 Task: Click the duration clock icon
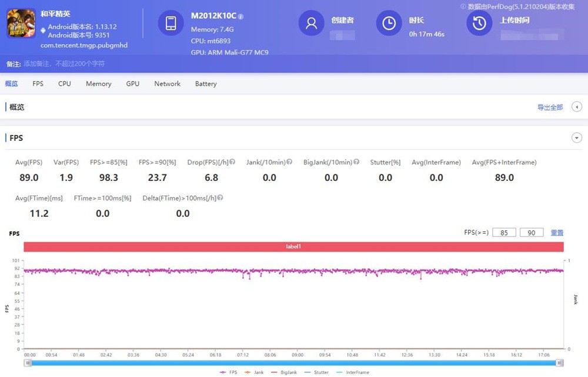389,23
